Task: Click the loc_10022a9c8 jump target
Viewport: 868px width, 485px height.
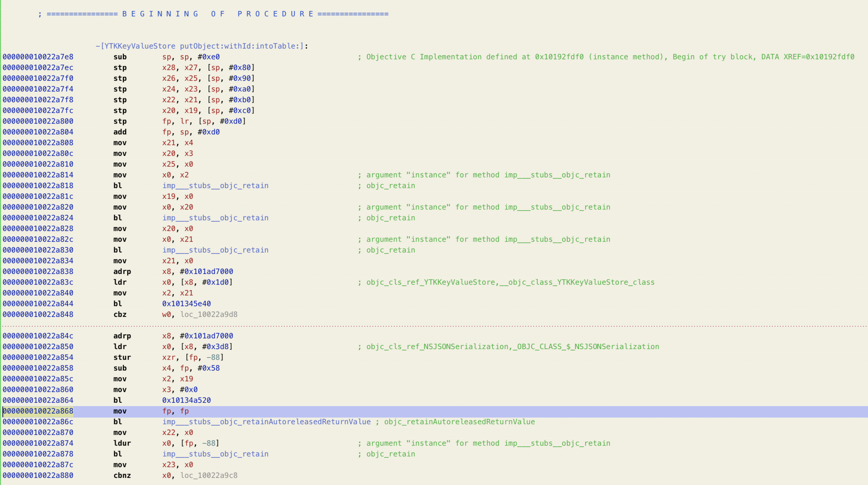Action: pos(208,475)
